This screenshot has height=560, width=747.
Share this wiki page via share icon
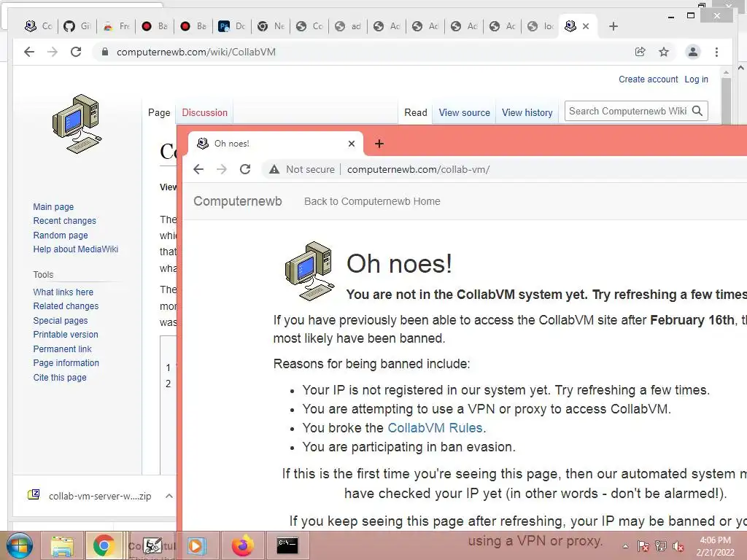[640, 52]
